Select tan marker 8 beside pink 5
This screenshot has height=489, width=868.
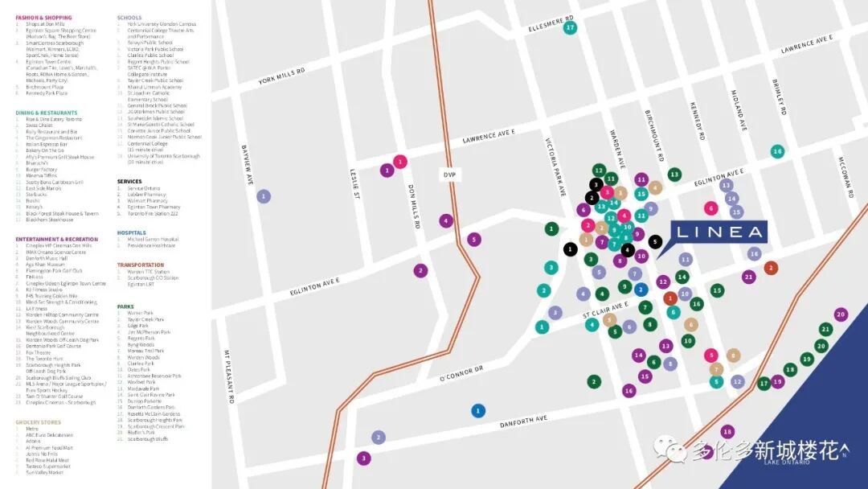tap(733, 355)
